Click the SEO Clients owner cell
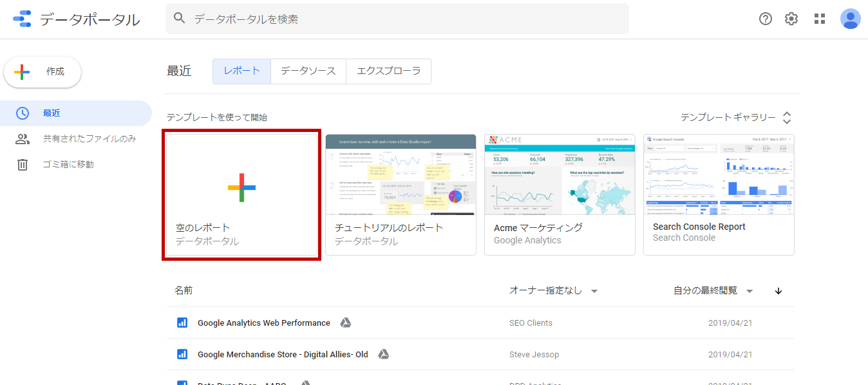This screenshot has width=868, height=385. [x=531, y=323]
